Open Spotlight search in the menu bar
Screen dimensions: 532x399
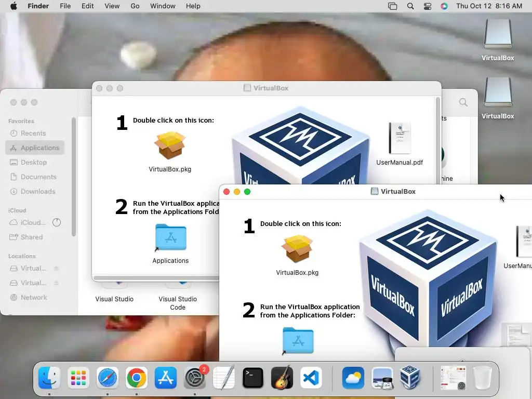click(x=410, y=6)
